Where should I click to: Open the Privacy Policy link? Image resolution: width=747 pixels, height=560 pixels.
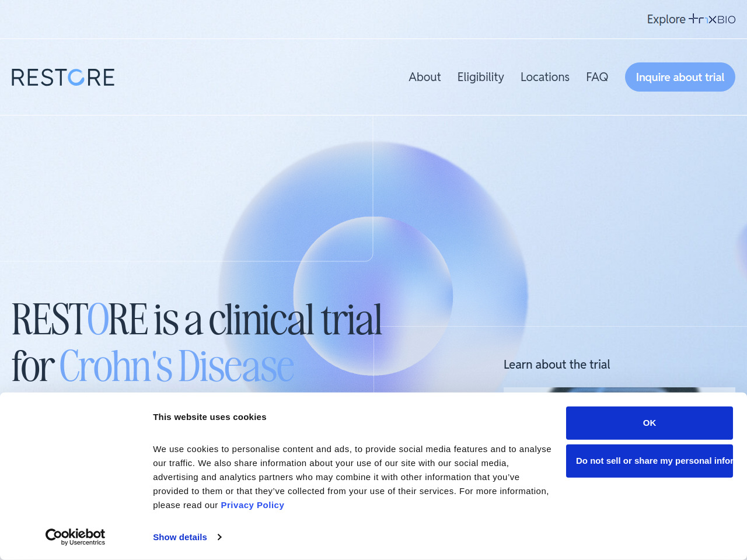(253, 505)
